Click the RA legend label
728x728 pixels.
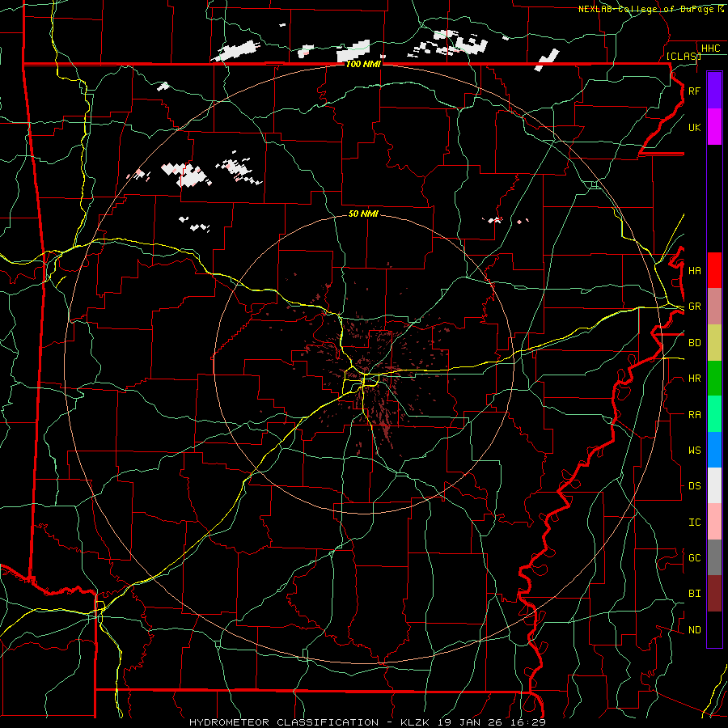click(x=695, y=414)
